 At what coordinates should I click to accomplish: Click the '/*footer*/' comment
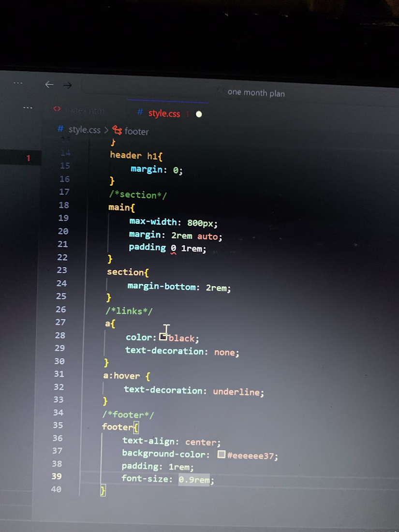pyautogui.click(x=128, y=414)
